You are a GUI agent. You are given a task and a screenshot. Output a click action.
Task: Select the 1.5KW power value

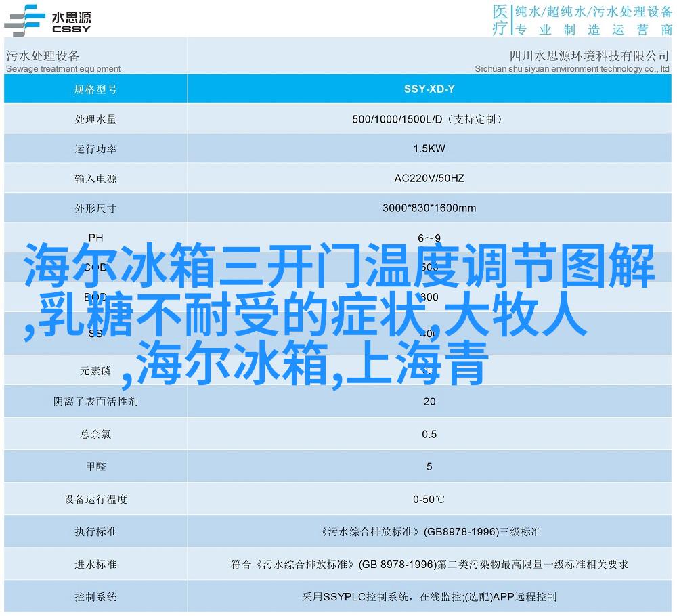tap(429, 148)
